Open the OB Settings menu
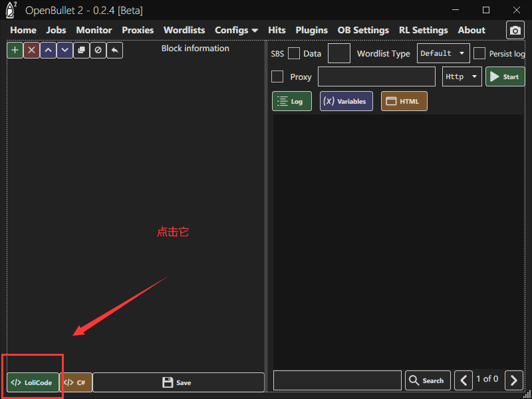Screen dimensions: 532x399 pos(363,30)
